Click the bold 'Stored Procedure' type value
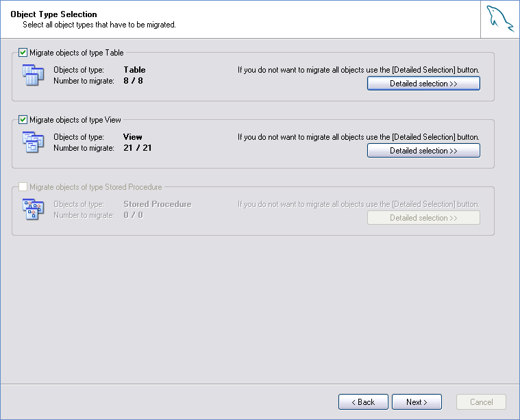This screenshot has height=420, width=520. tap(158, 204)
